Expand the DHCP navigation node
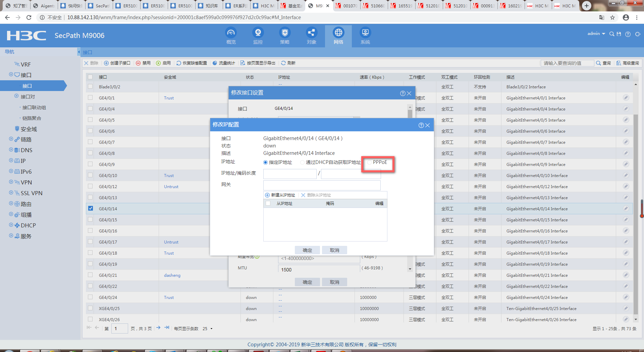The width and height of the screenshot is (644, 352). click(11, 225)
